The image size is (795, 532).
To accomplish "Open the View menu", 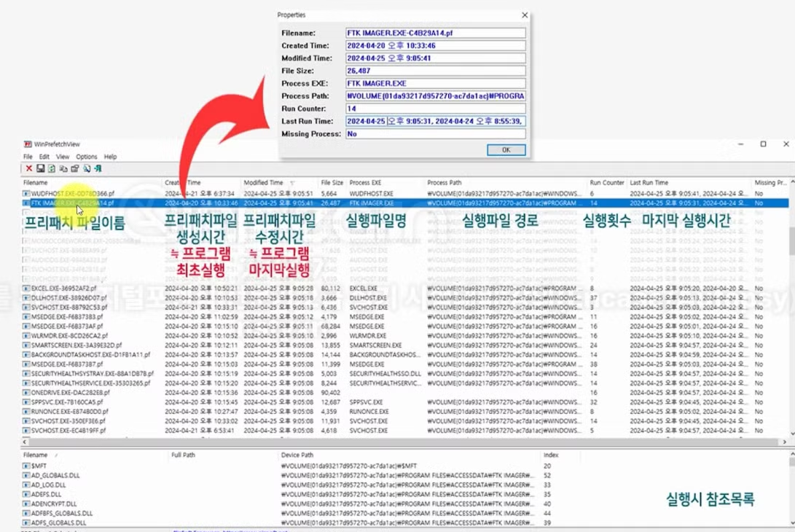I will (63, 157).
